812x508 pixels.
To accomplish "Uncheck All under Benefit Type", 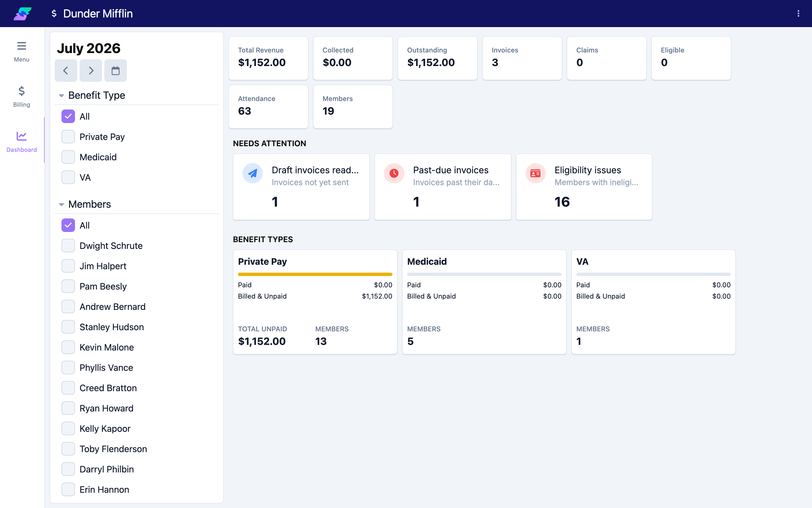I will (68, 117).
